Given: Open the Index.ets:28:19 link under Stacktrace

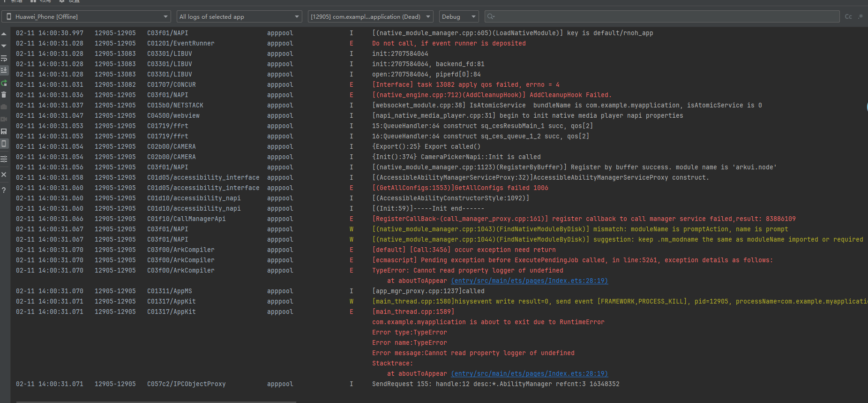Looking at the screenshot, I should 529,373.
